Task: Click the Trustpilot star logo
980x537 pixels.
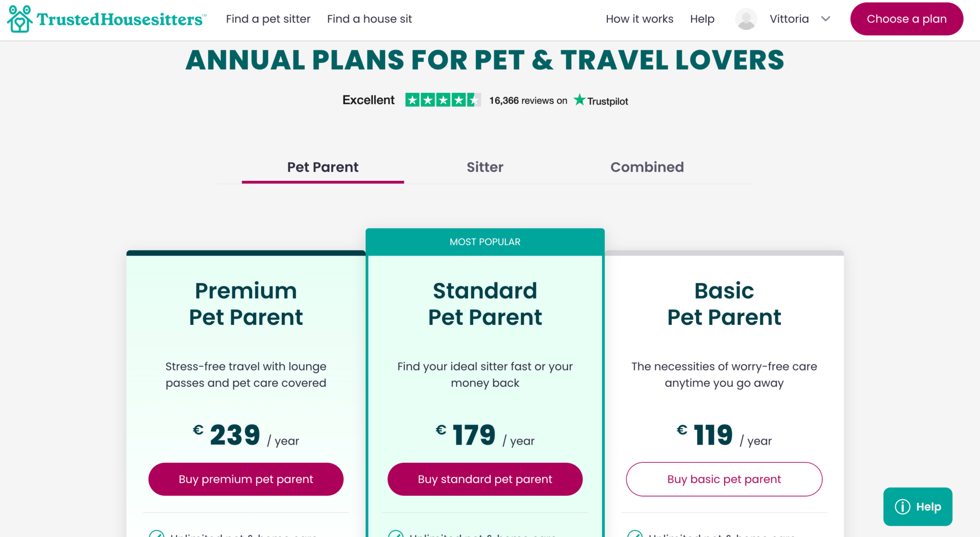Action: pyautogui.click(x=580, y=100)
